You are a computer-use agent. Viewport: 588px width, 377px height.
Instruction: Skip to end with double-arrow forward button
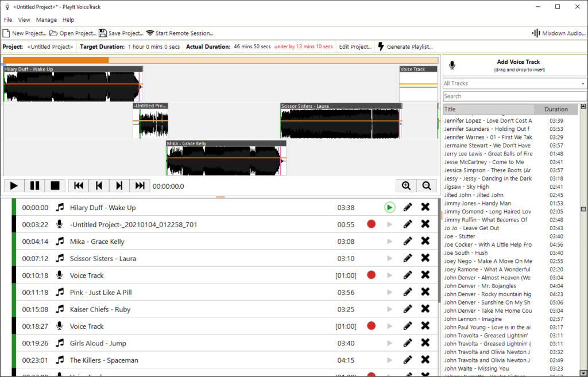point(140,186)
